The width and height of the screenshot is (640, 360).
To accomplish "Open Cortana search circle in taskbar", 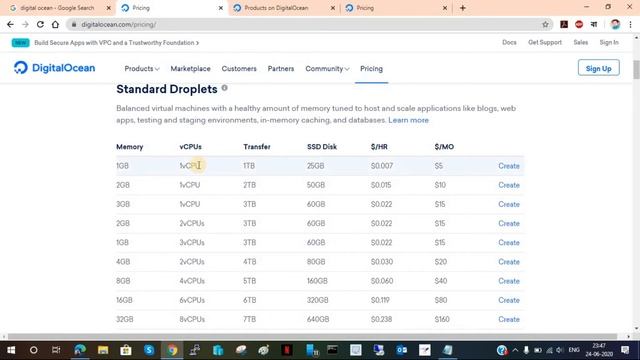I will click(33, 350).
